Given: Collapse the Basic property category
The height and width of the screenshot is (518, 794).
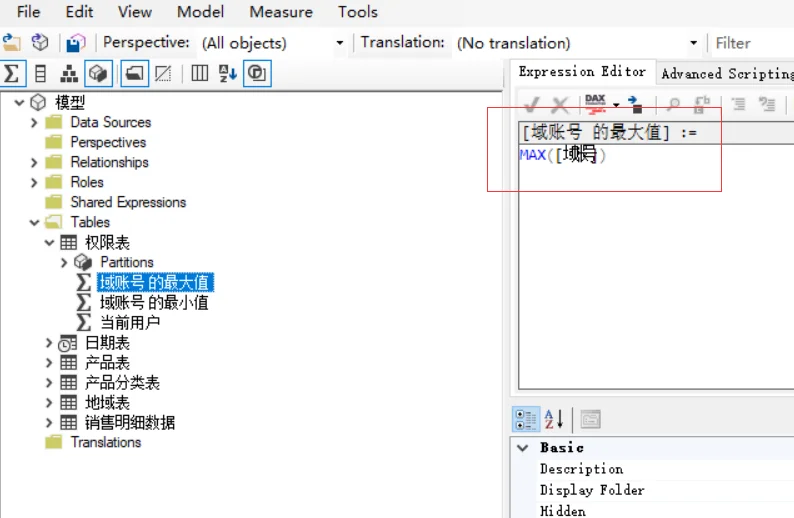Looking at the screenshot, I should [523, 448].
